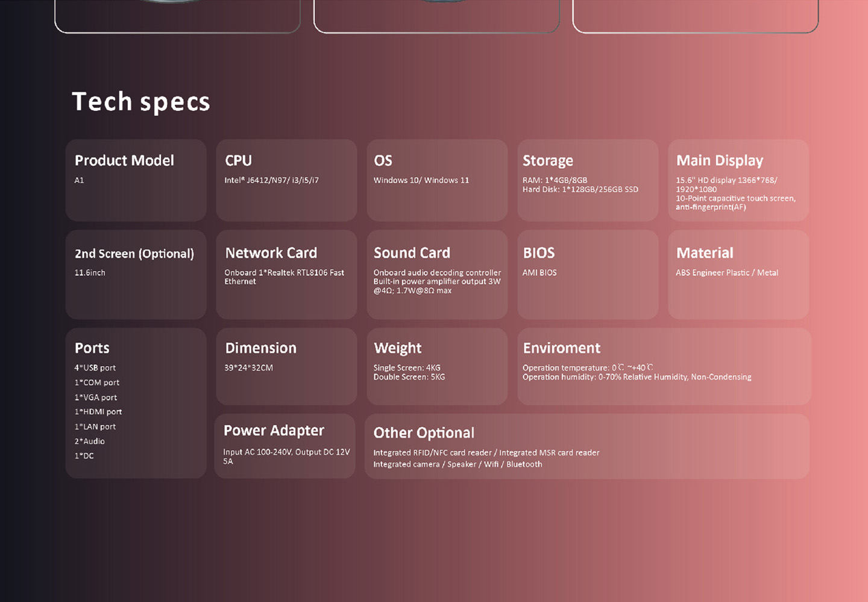This screenshot has height=602, width=868.
Task: Select the BIOS card heading
Action: click(x=538, y=253)
